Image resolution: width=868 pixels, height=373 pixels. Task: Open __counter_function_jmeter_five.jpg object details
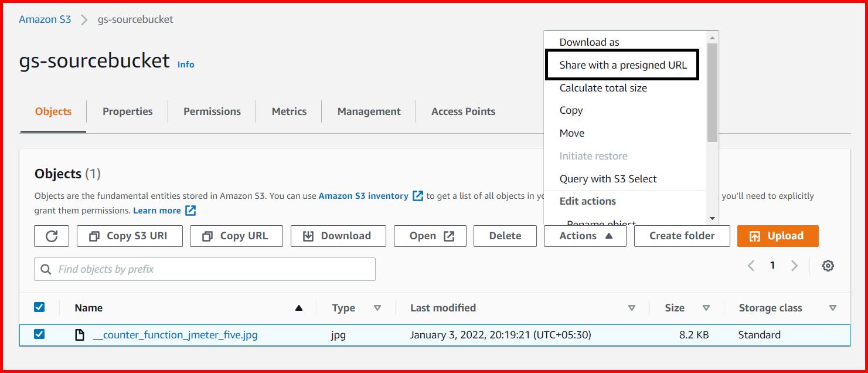click(176, 335)
